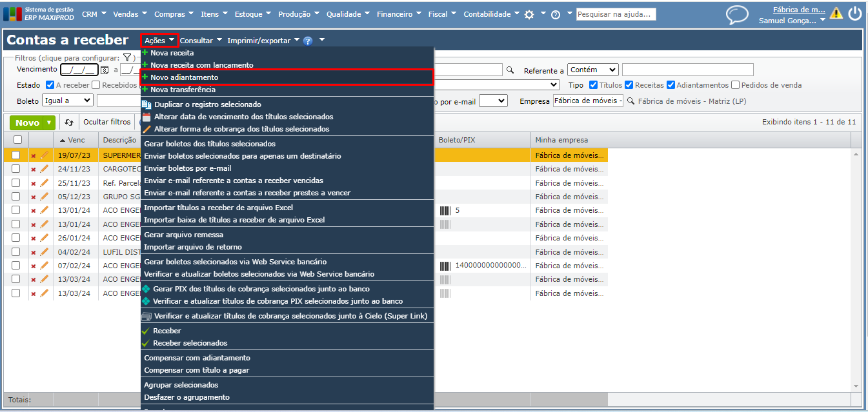Click the edit pencil on 19/07/23 row
Image resolution: width=868 pixels, height=412 pixels.
(x=45, y=155)
